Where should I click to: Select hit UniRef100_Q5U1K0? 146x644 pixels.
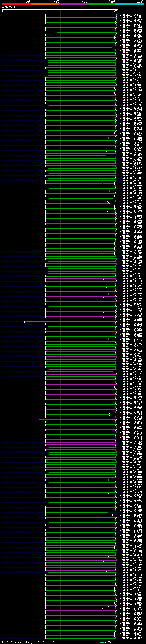coord(131,63)
